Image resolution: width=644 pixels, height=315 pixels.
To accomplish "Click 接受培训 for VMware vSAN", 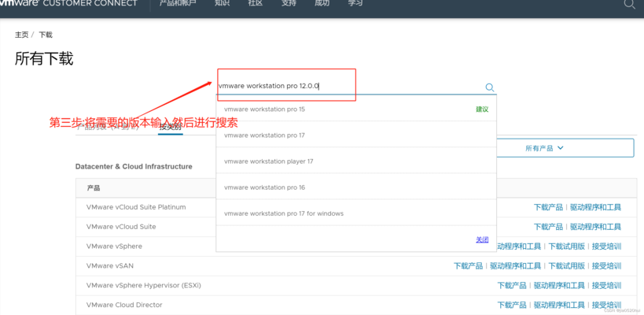I will (x=606, y=266).
